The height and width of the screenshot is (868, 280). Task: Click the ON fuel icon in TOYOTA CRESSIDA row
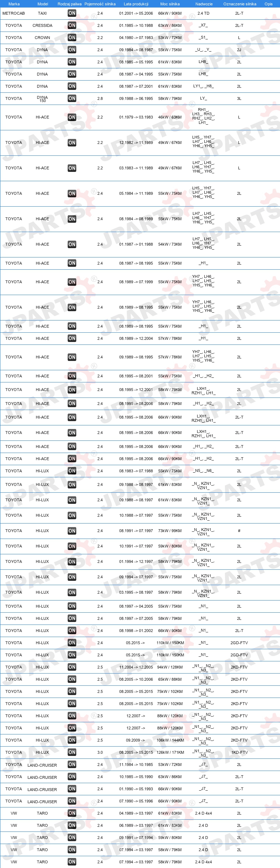[72, 25]
